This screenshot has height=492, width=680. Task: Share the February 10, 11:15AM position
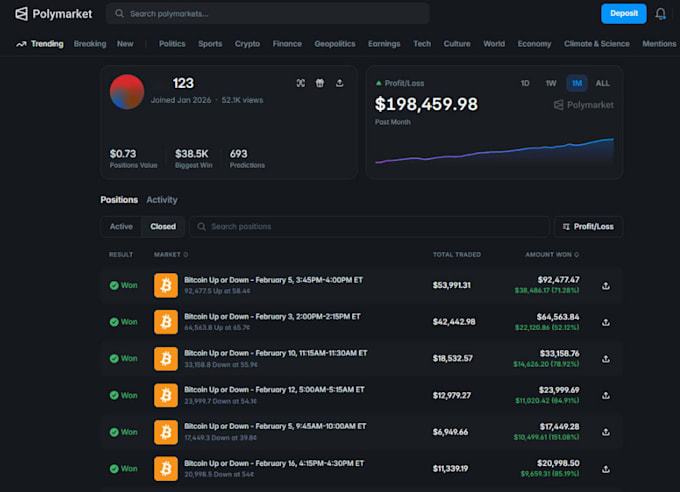point(606,359)
